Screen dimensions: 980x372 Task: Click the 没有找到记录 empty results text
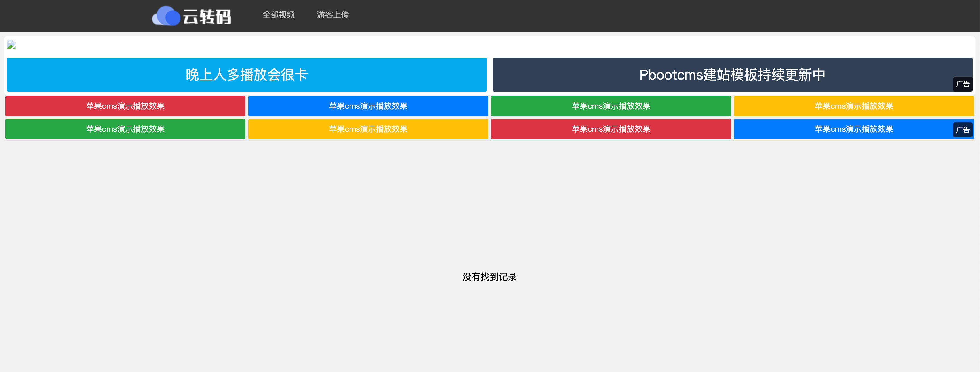pos(490,277)
